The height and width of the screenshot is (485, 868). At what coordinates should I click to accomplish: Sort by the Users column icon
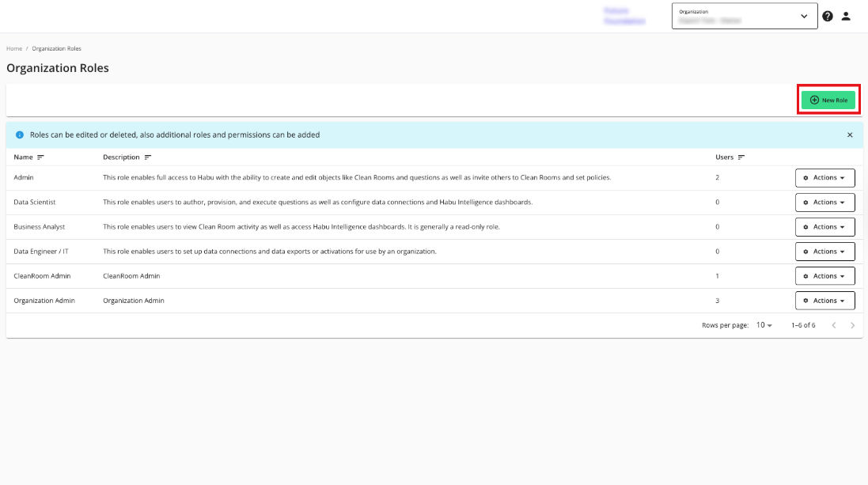pyautogui.click(x=741, y=157)
